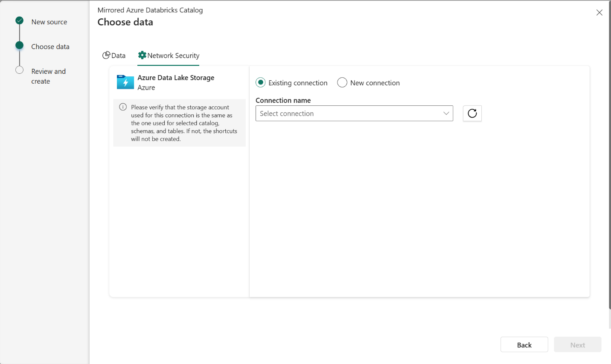Screen dimensions: 611x364
Task: Click the Connection name label
Action: click(x=283, y=100)
